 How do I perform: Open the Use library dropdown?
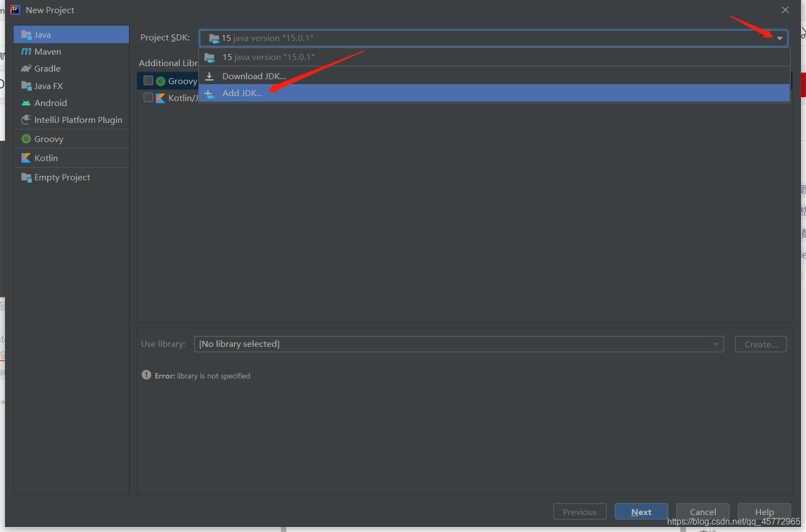[x=459, y=344]
